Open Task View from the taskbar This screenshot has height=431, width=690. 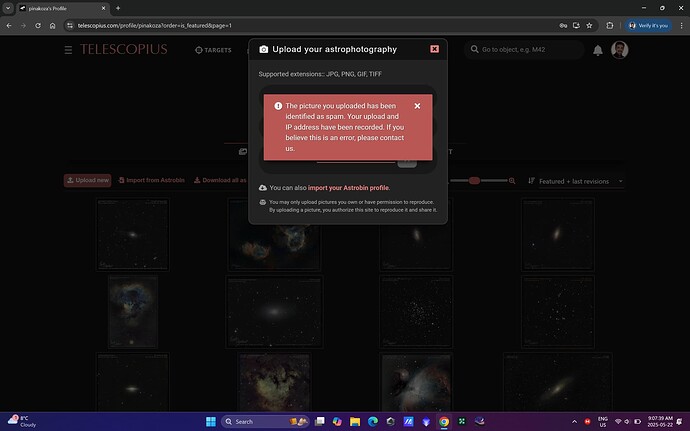(319, 422)
